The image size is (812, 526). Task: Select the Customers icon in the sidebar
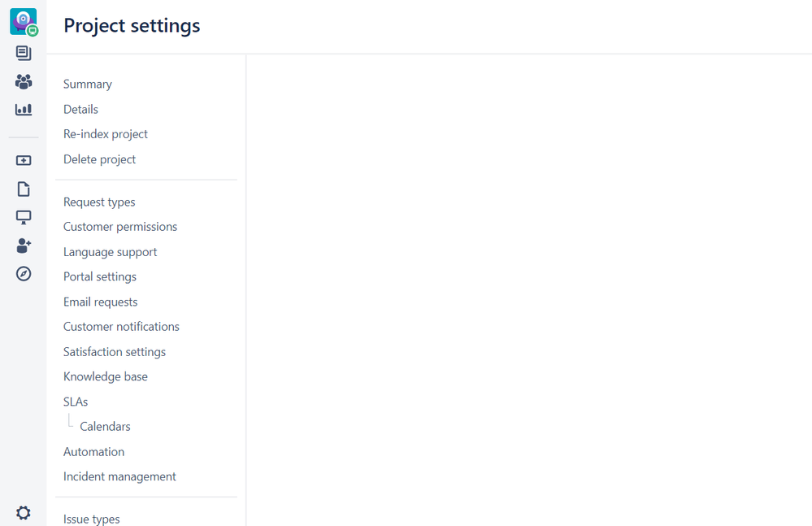pyautogui.click(x=23, y=81)
